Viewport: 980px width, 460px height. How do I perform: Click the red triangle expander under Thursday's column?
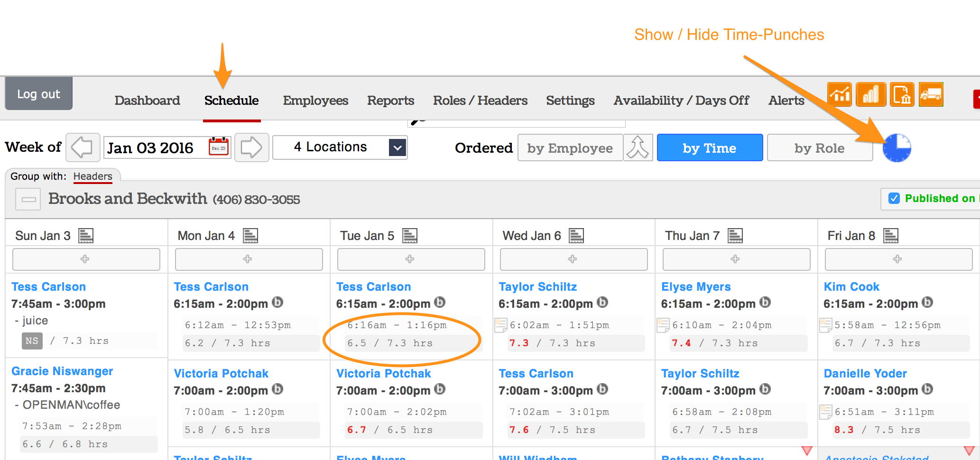[x=807, y=451]
